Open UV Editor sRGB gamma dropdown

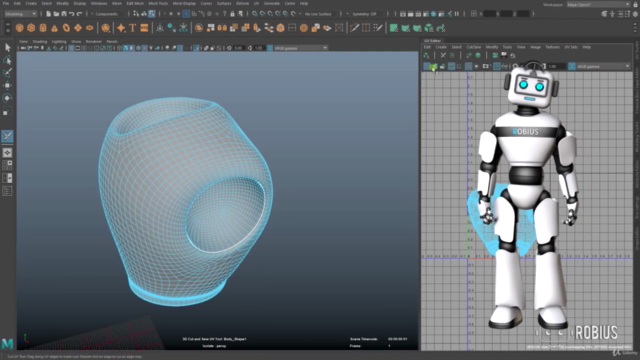tap(603, 66)
